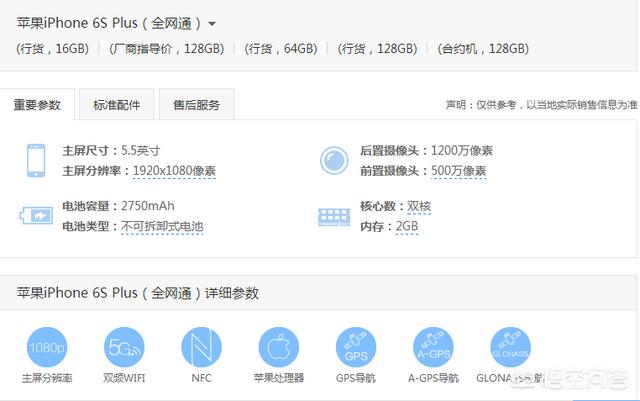Click the GPS navigation icon

[356, 348]
